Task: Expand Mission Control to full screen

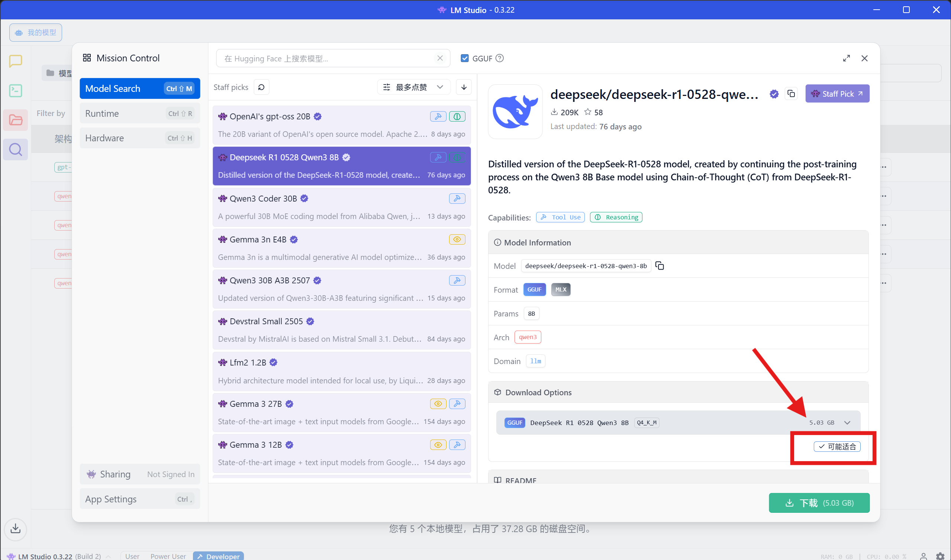Action: [x=847, y=58]
